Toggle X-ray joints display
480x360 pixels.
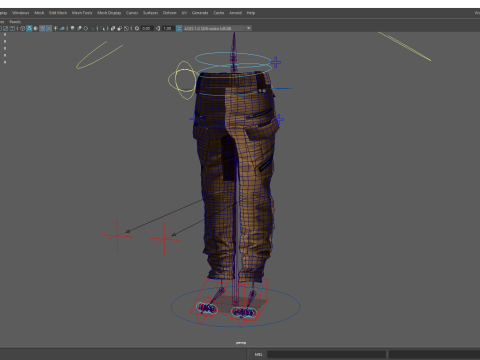point(126,28)
